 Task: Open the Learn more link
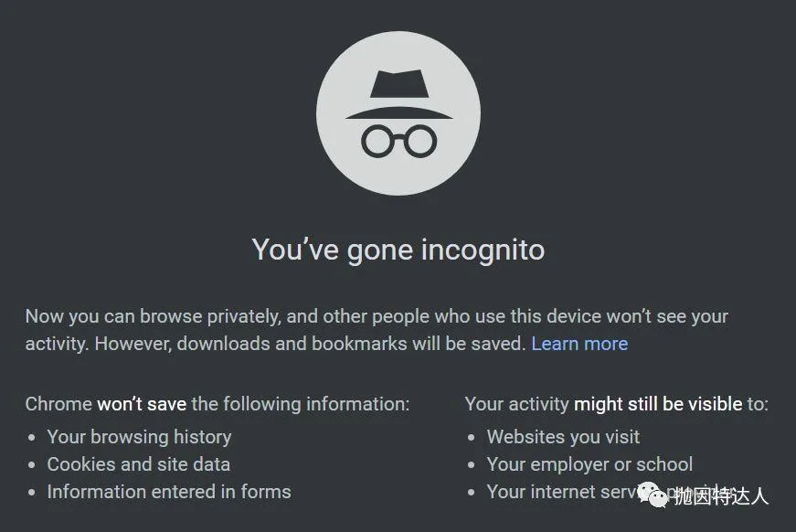point(579,344)
